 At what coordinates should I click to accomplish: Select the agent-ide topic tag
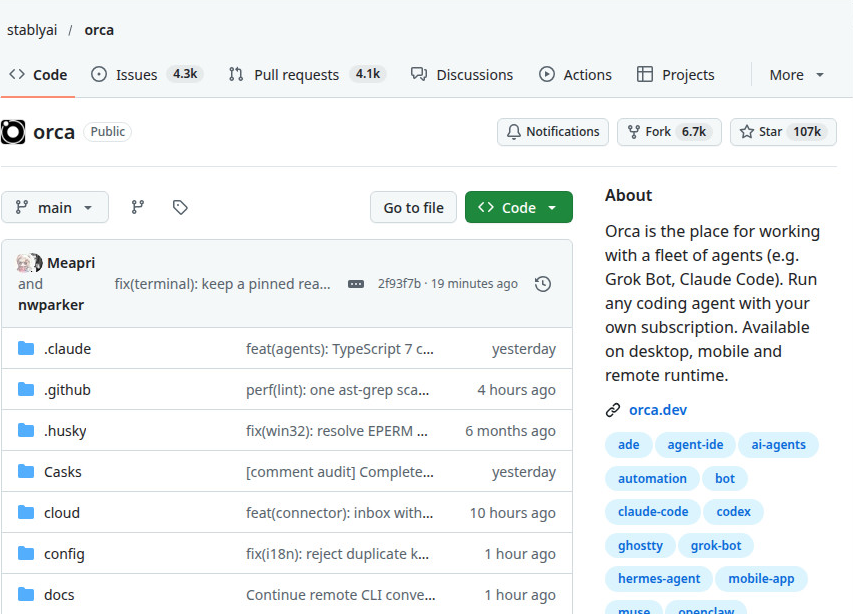pos(695,445)
